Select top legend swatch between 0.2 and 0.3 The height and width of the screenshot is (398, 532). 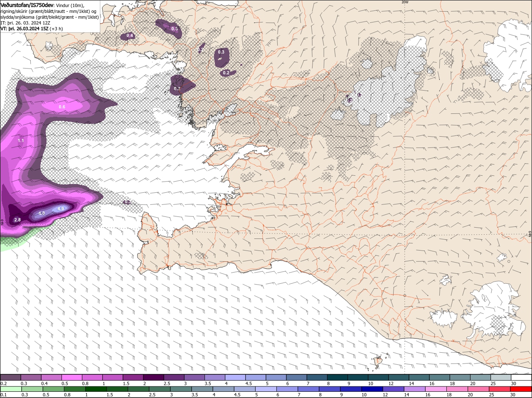coord(10,377)
